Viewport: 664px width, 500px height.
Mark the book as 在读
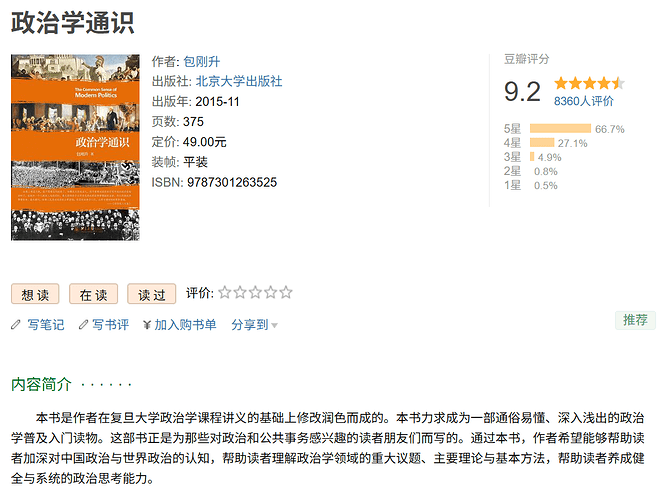pos(94,294)
